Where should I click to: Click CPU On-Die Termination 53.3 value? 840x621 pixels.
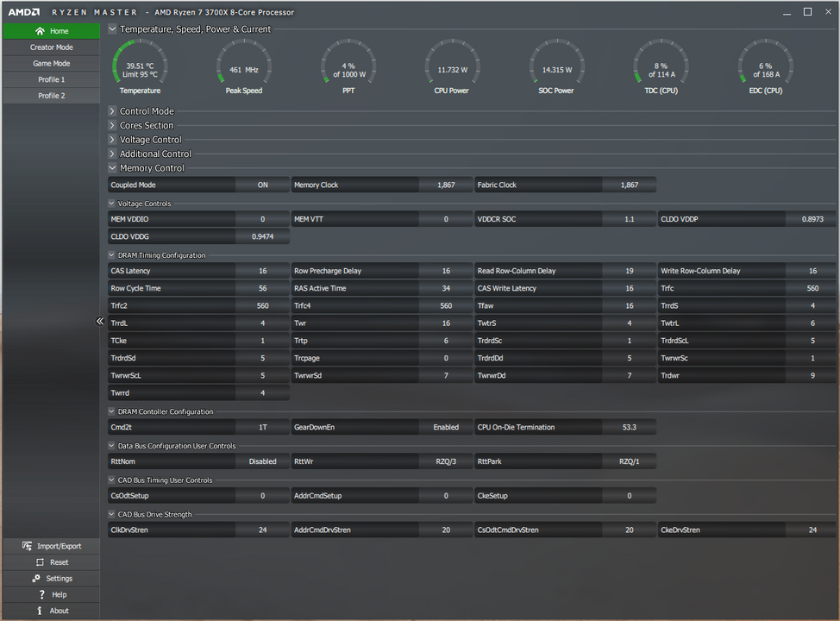pyautogui.click(x=629, y=427)
